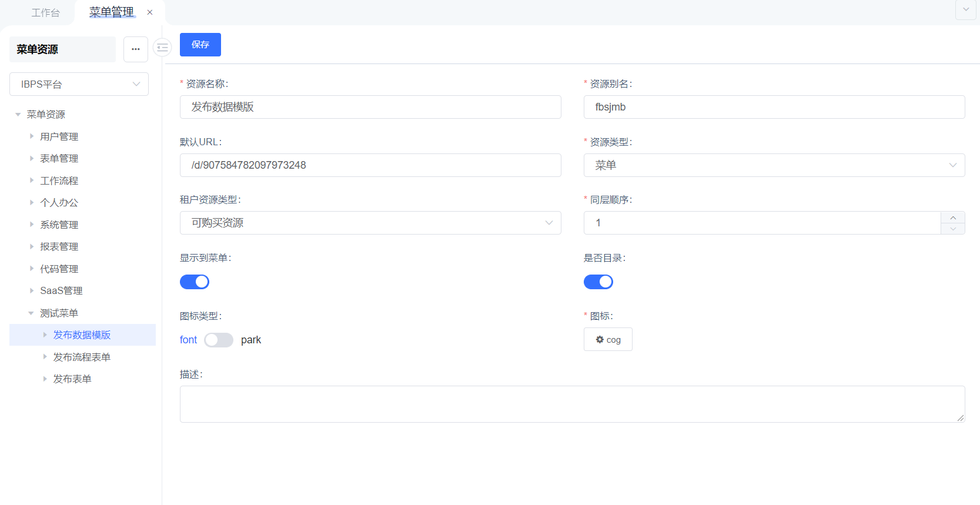Open the tabs overflow chevron at top right
This screenshot has width=980, height=505.
click(966, 10)
